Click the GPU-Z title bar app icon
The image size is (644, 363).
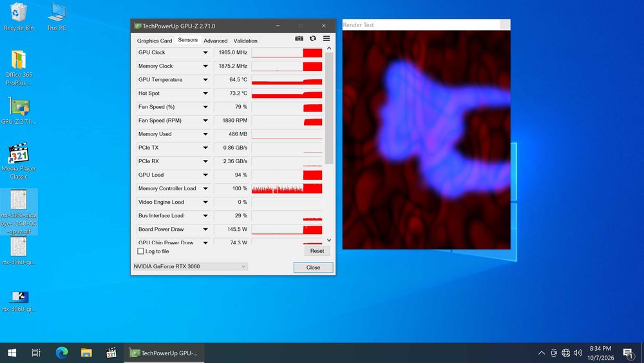coord(138,26)
